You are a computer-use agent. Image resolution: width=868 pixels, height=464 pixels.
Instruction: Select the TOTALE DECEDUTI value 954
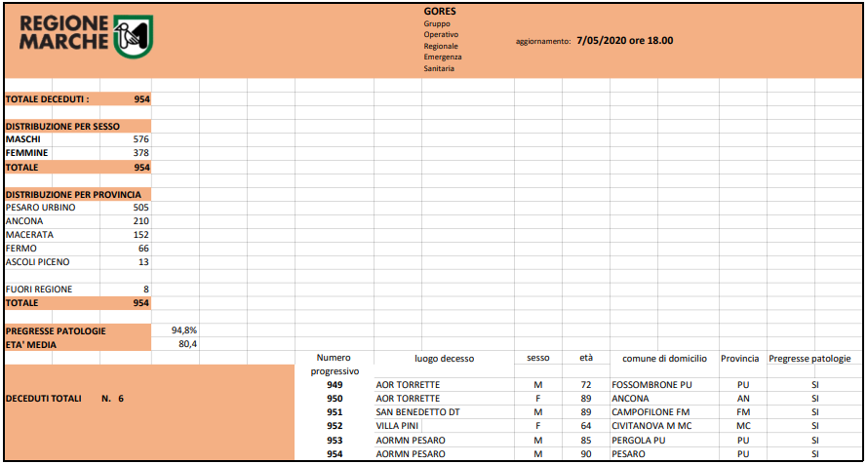[141, 99]
